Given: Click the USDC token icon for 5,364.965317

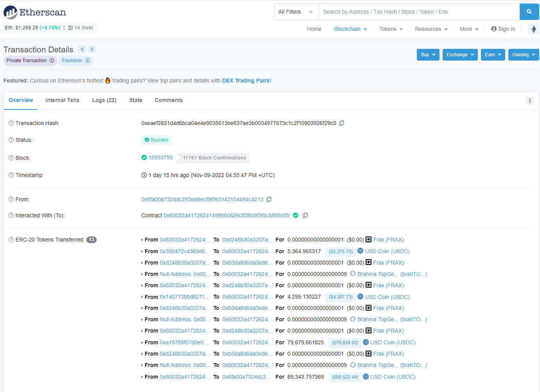Looking at the screenshot, I should (361, 251).
